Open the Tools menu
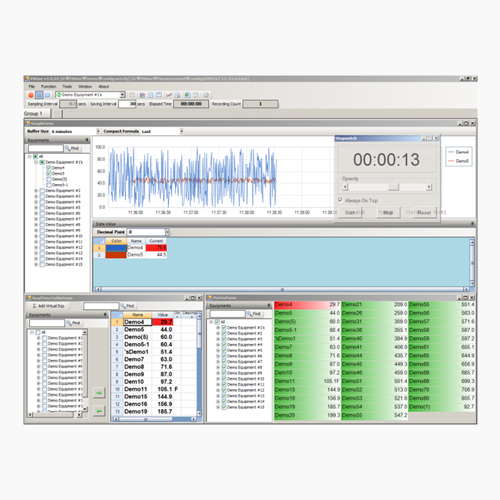The width and height of the screenshot is (500, 500). coord(67,86)
